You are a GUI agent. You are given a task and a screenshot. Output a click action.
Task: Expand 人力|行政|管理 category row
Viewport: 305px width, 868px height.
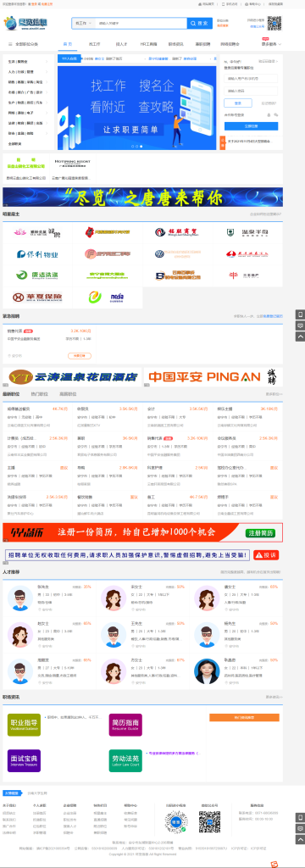(x=28, y=72)
